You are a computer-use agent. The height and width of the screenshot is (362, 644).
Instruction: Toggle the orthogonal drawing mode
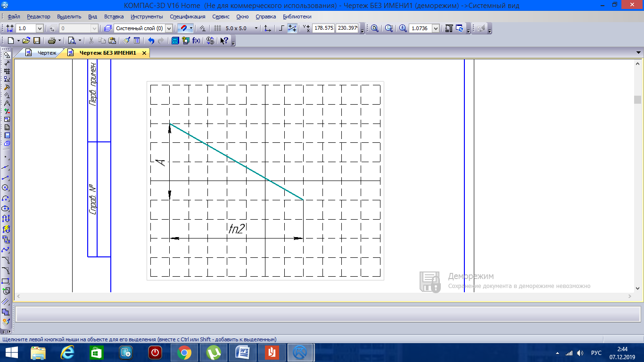tap(281, 28)
